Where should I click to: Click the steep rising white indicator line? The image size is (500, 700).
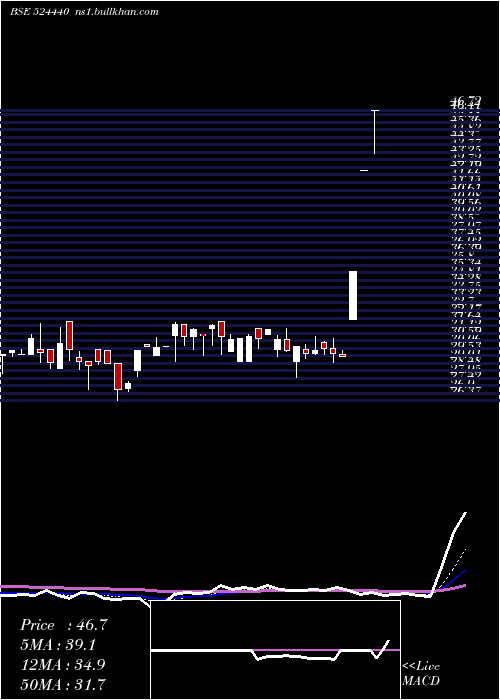[x=449, y=554]
